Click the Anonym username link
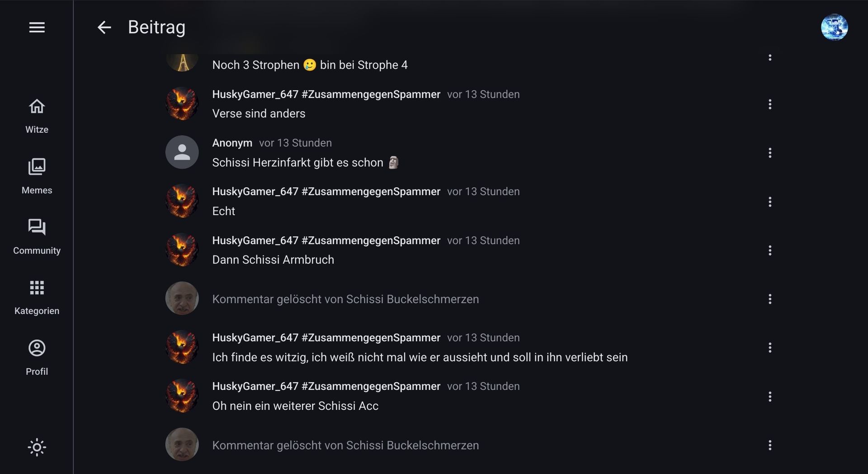This screenshot has width=868, height=474. pos(232,143)
